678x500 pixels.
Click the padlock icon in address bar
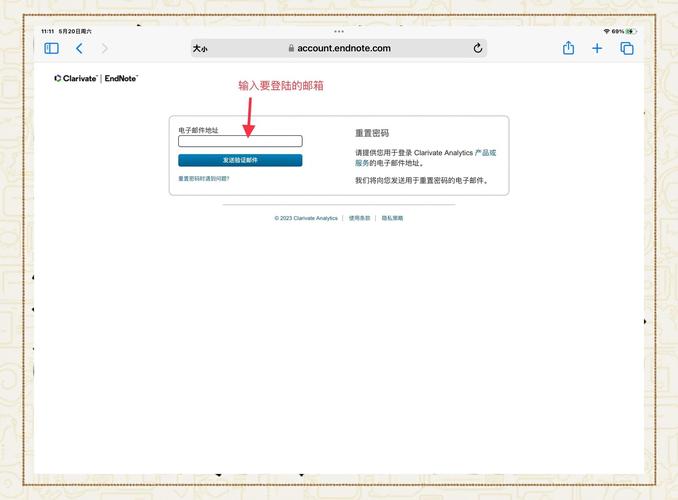291,48
